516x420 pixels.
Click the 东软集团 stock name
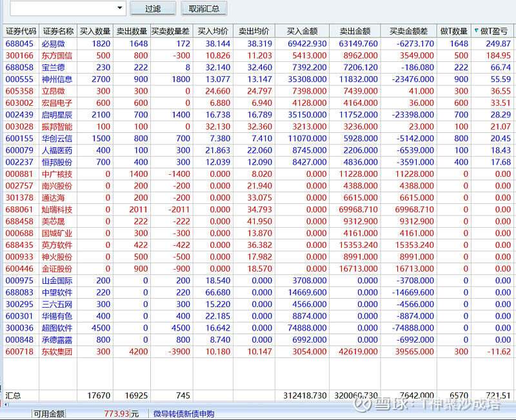click(x=57, y=352)
